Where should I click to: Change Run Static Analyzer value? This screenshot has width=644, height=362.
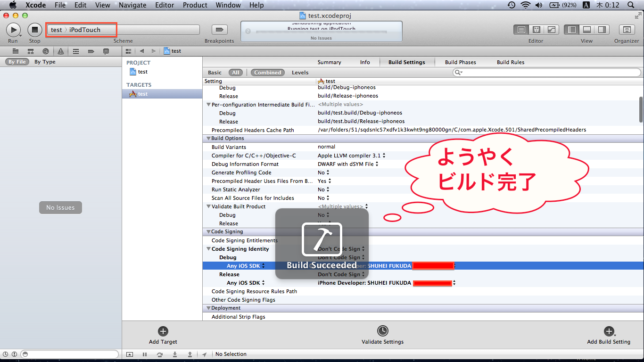point(323,189)
